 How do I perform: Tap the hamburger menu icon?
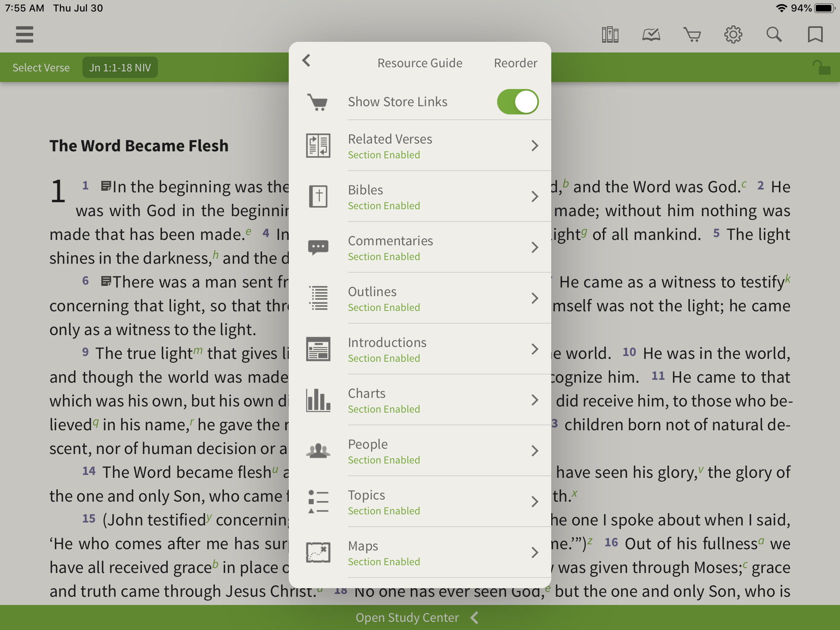[x=25, y=34]
